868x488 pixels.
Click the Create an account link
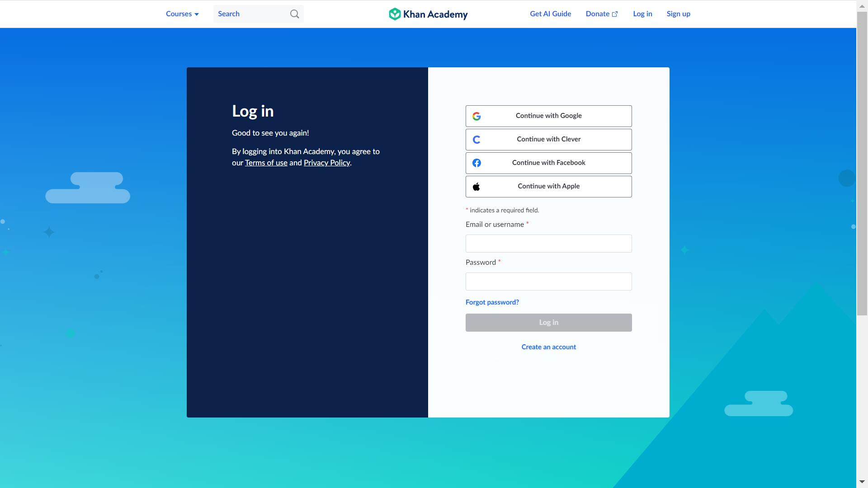pyautogui.click(x=548, y=347)
